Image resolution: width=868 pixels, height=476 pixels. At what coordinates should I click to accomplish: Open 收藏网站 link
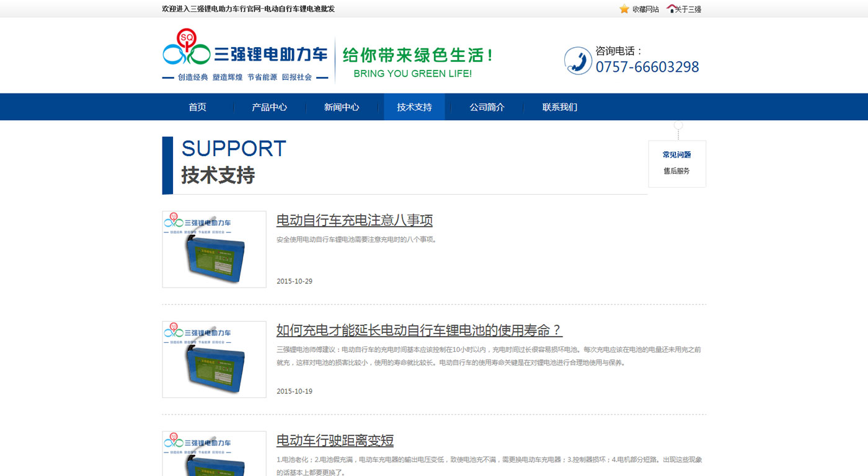[645, 9]
